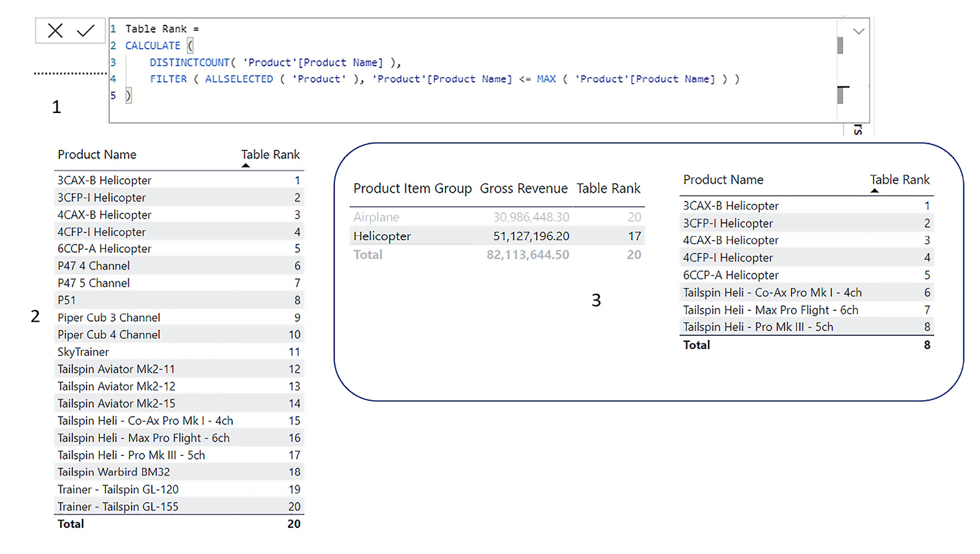Sort by Gross Revenue column header
The height and width of the screenshot is (554, 980).
[x=523, y=188]
